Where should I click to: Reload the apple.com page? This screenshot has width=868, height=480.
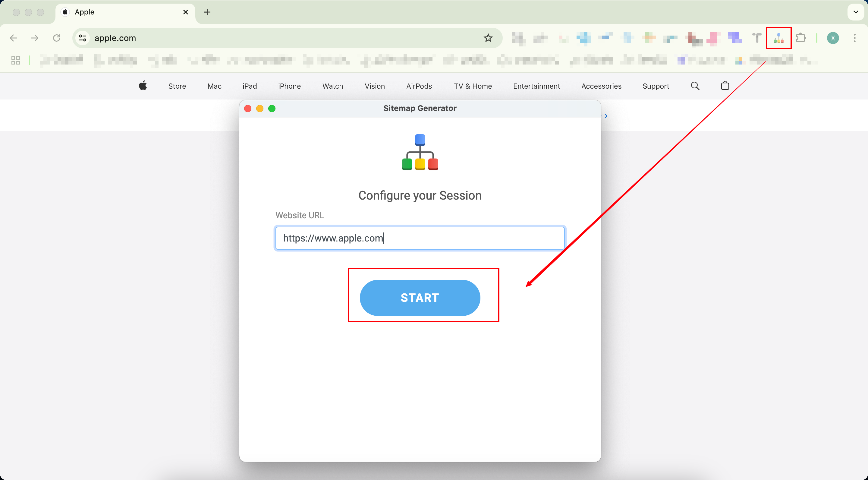click(57, 38)
